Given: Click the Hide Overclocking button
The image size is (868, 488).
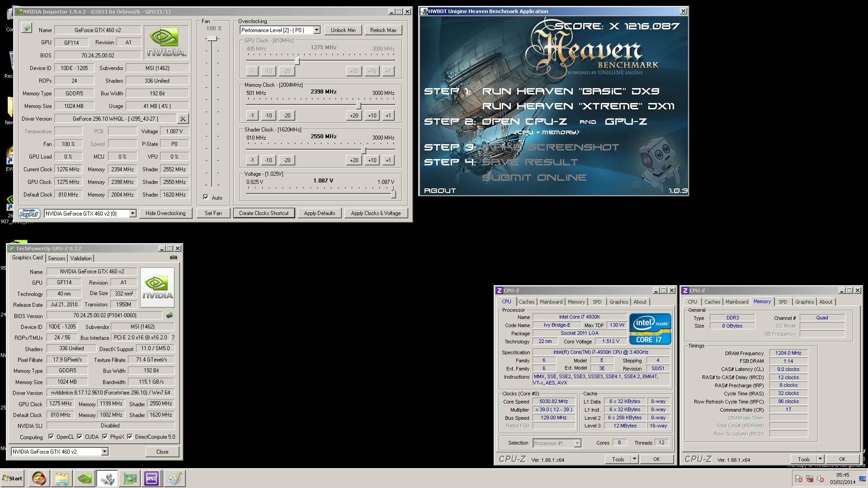Looking at the screenshot, I should (165, 213).
